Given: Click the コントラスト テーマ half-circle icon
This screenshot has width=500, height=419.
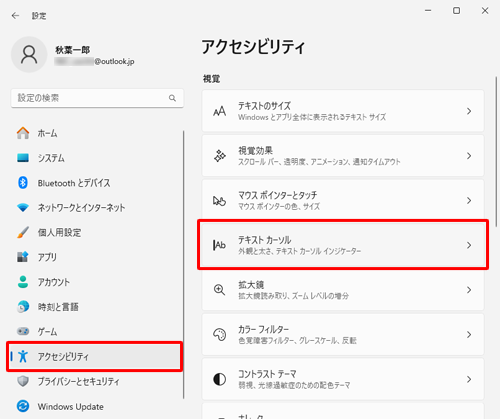Looking at the screenshot, I should pyautogui.click(x=219, y=379).
